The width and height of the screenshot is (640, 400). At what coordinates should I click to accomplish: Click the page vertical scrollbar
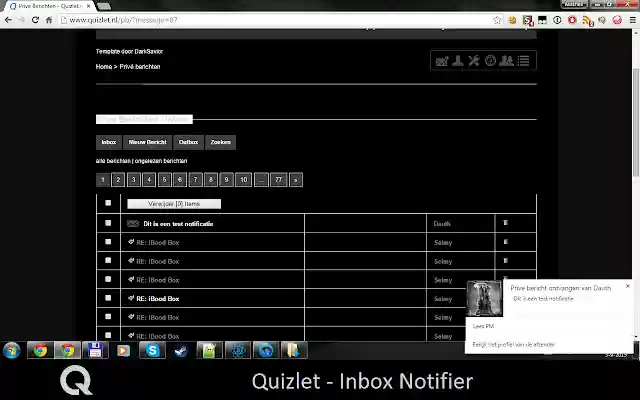coord(636,122)
